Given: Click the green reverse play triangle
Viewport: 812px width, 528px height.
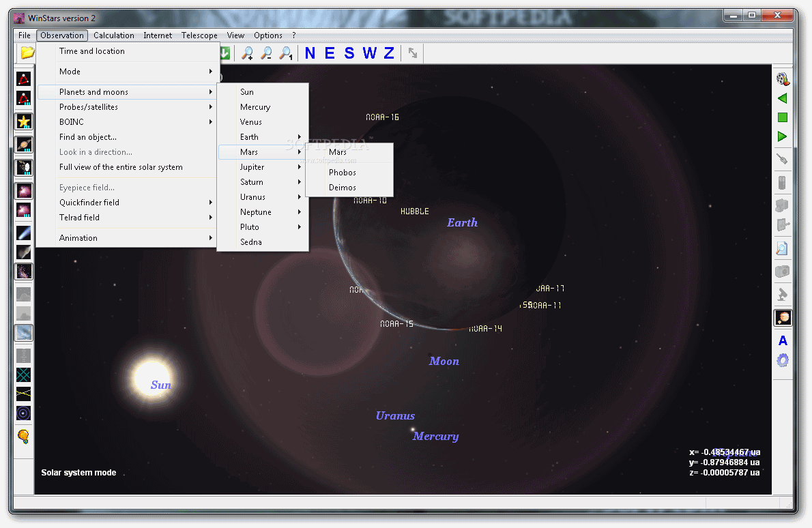Looking at the screenshot, I should (x=783, y=98).
